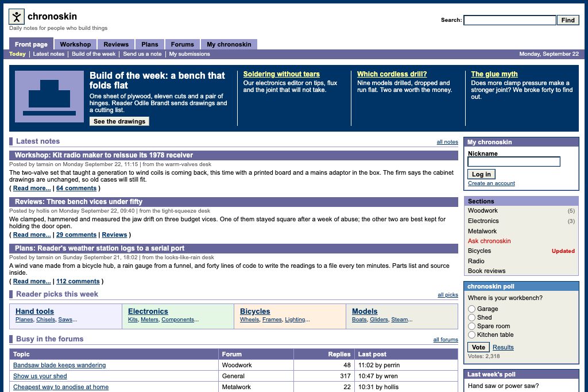Open Bicycles section in Sections sidebar
Image resolution: width=588 pixels, height=392 pixels.
[x=521, y=251]
